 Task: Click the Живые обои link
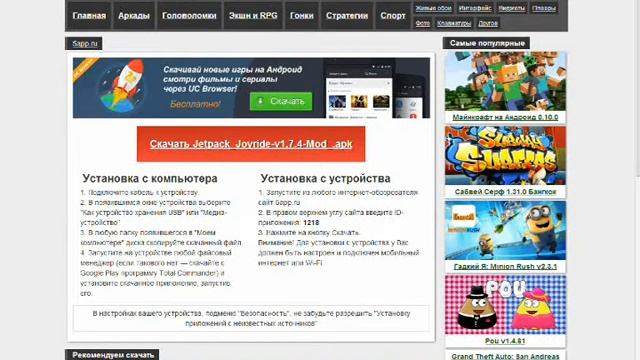click(433, 8)
